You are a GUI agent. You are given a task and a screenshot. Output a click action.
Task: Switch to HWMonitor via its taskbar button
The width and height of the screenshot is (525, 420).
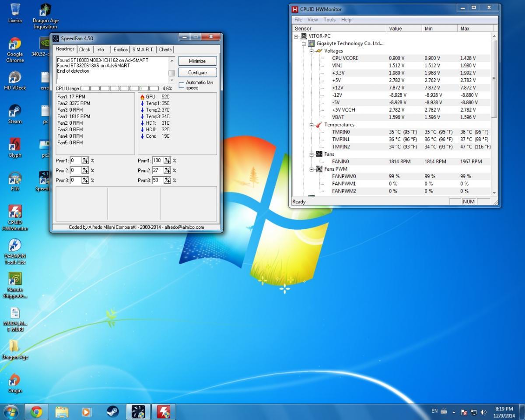(x=164, y=412)
